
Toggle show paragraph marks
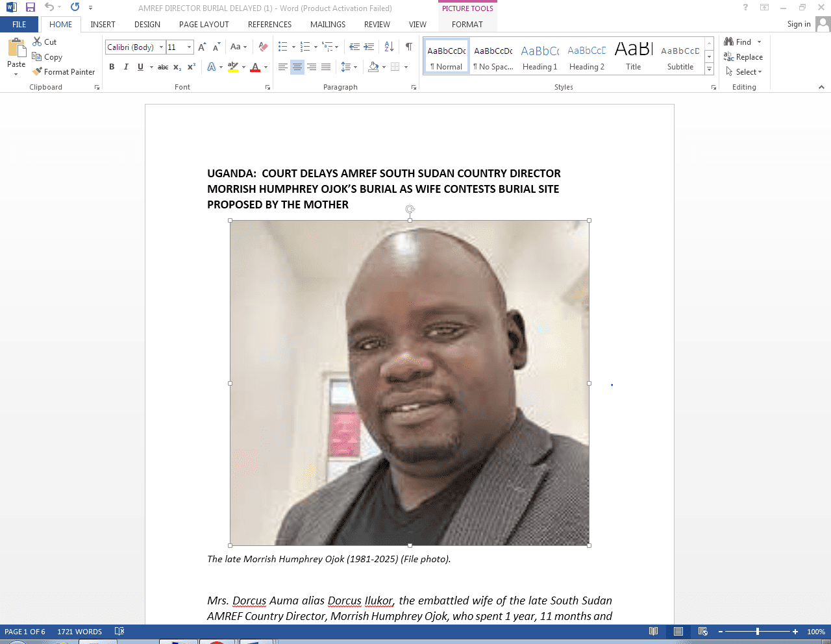click(x=409, y=47)
